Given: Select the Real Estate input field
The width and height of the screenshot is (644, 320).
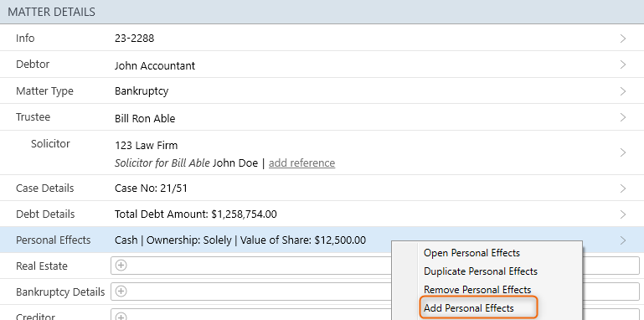Looking at the screenshot, I should [375, 266].
